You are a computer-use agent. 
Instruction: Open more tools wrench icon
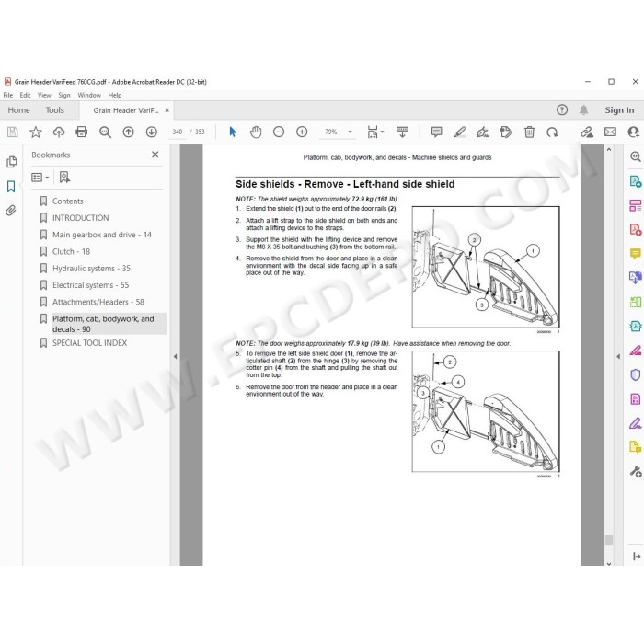tap(635, 471)
